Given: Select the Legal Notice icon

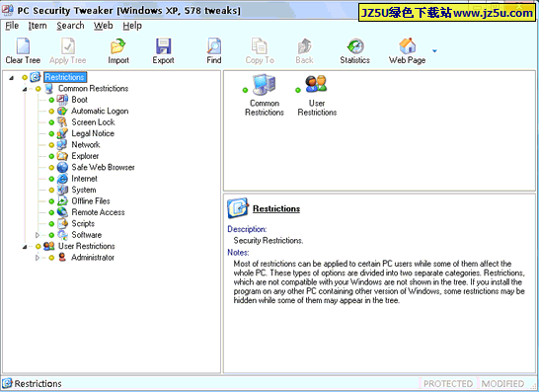Looking at the screenshot, I should pyautogui.click(x=62, y=133).
